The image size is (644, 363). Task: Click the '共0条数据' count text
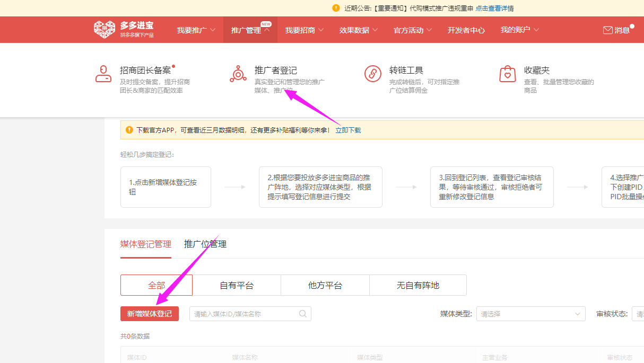pyautogui.click(x=135, y=336)
